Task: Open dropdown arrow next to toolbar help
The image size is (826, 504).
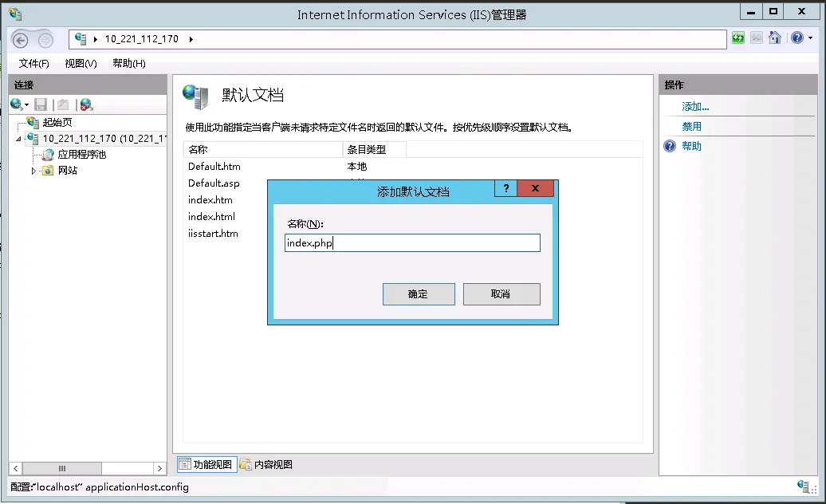Action: point(810,38)
